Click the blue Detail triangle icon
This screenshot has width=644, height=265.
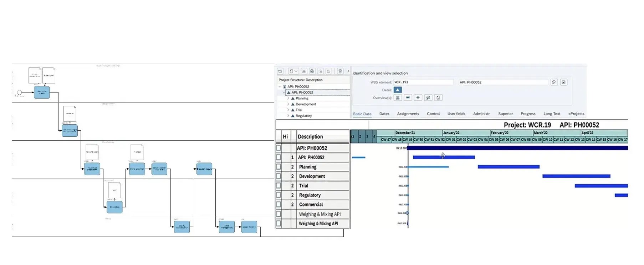[398, 90]
